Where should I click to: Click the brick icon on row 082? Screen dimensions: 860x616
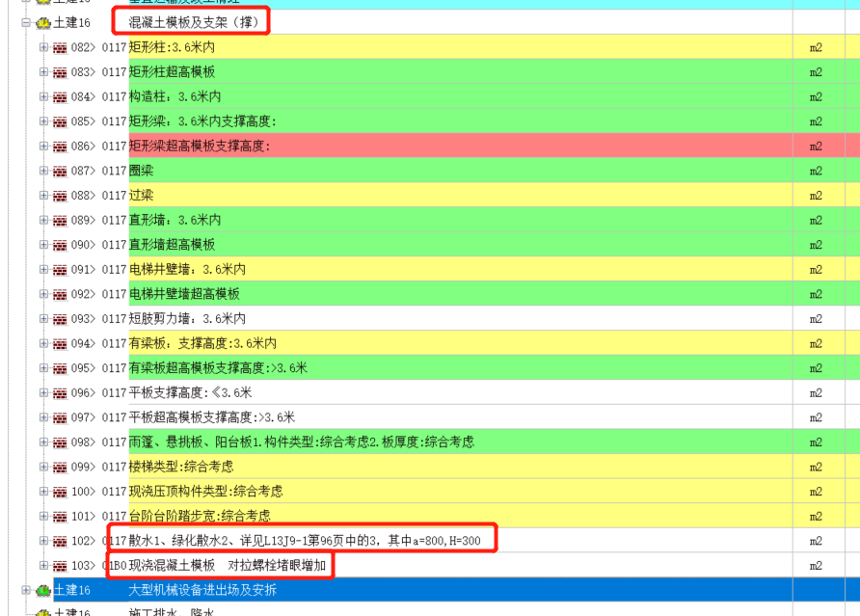60,48
